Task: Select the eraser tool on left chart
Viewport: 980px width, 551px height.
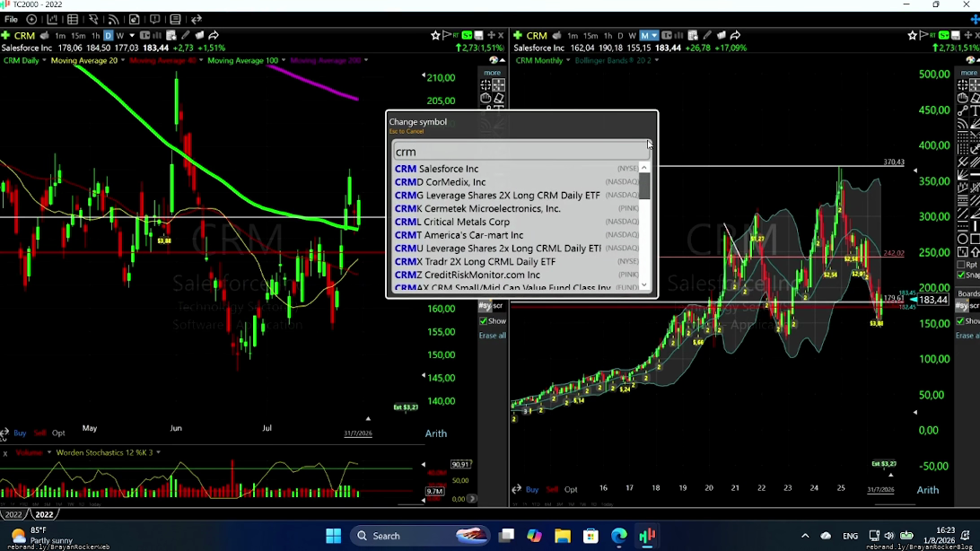Action: 499,98
